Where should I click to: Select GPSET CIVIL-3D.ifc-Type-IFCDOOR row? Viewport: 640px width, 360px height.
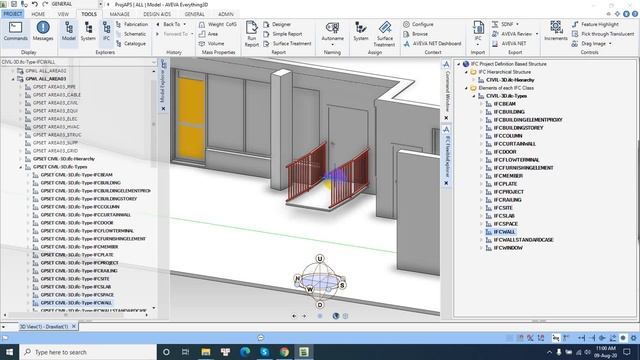pyautogui.click(x=77, y=223)
